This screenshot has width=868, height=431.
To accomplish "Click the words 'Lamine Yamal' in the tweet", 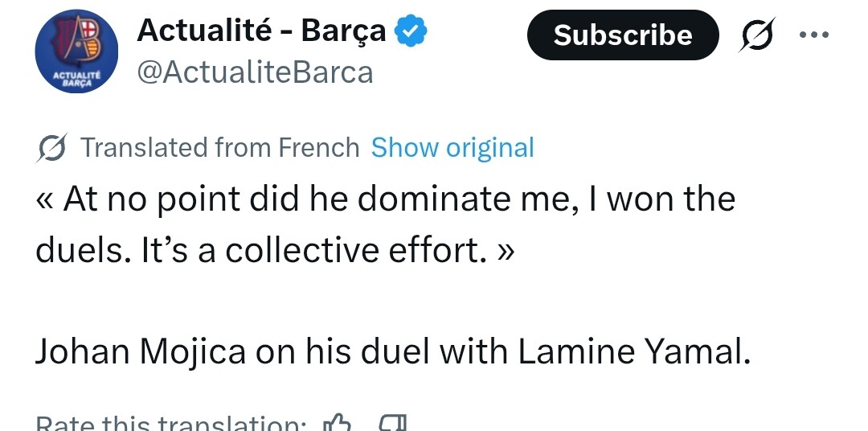I will pyautogui.click(x=635, y=353).
